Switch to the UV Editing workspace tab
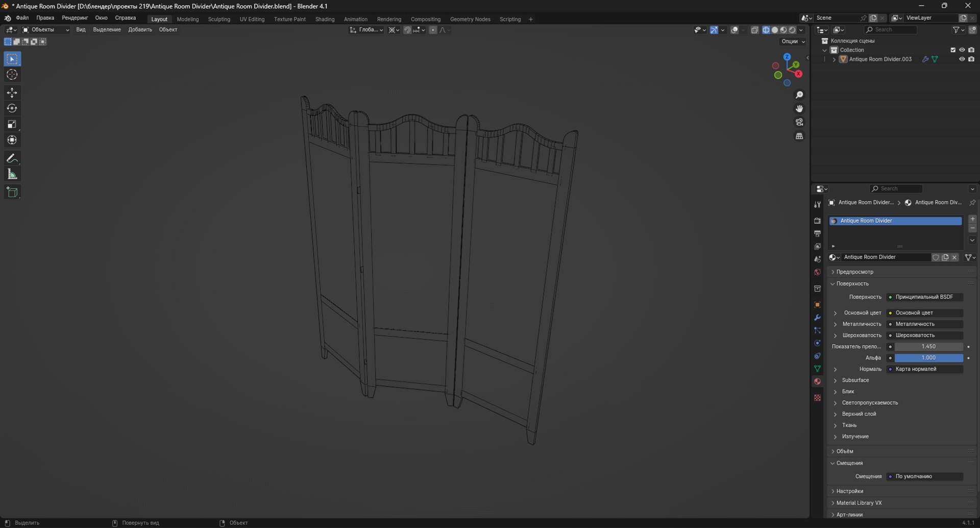This screenshot has height=528, width=980. 252,19
